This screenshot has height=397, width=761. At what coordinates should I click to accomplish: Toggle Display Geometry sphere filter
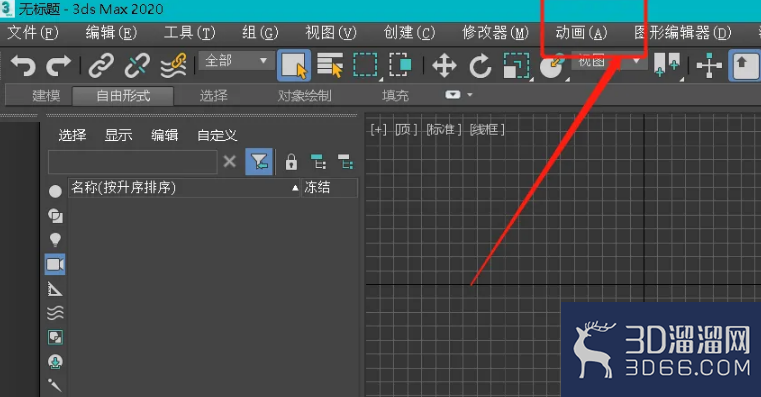[x=55, y=191]
